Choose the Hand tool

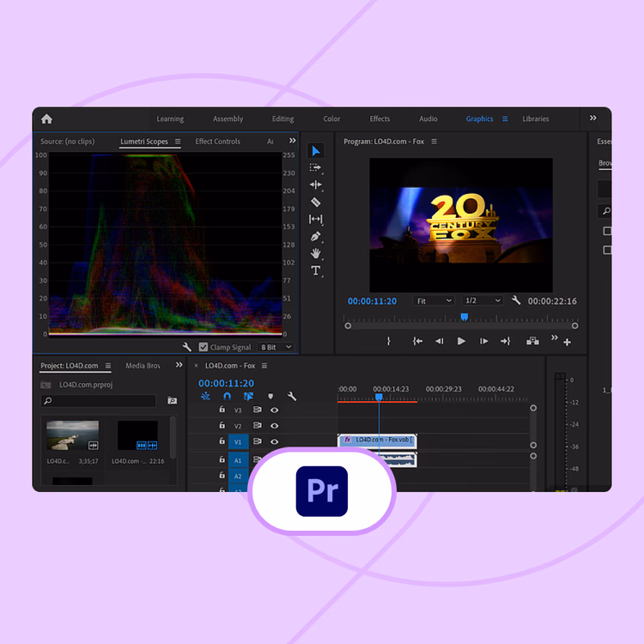315,253
